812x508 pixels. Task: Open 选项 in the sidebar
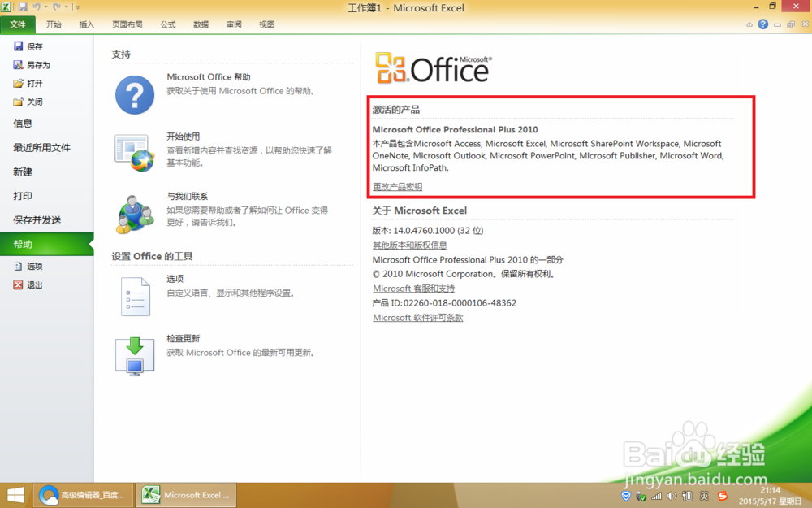click(x=28, y=267)
